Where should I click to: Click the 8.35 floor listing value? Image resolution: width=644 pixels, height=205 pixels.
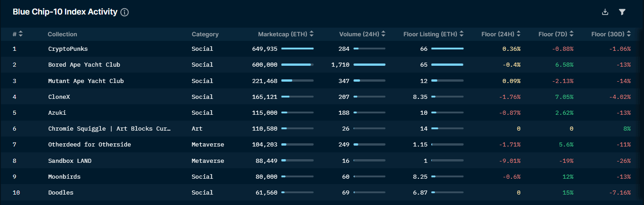(x=420, y=97)
